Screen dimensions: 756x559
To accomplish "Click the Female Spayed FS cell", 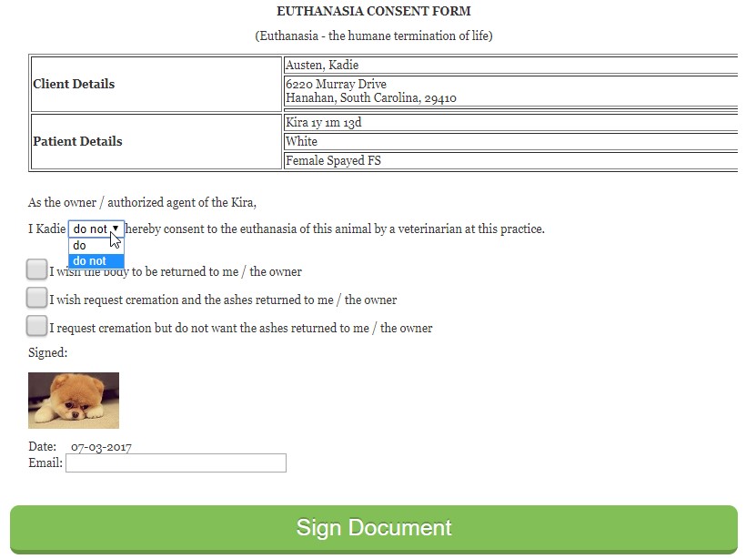I will click(511, 160).
